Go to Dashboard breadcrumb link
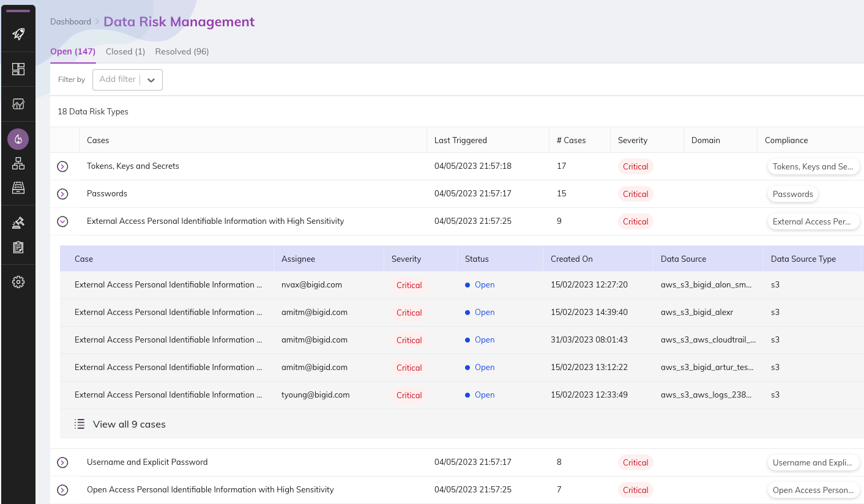This screenshot has height=504, width=864. (x=70, y=21)
